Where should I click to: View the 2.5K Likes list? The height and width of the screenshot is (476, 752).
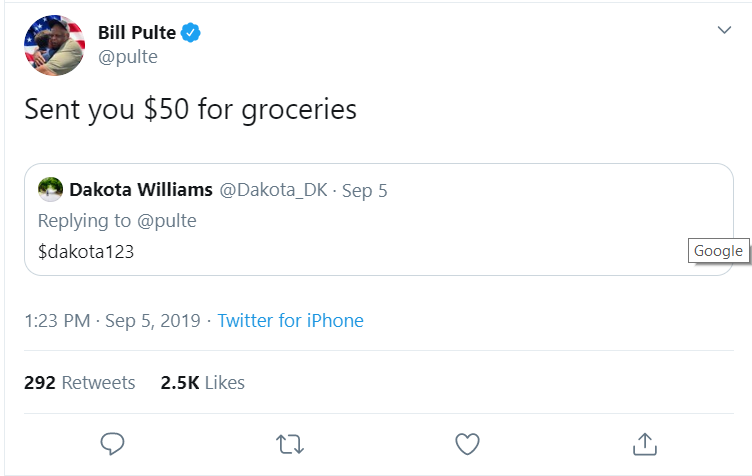tap(202, 383)
